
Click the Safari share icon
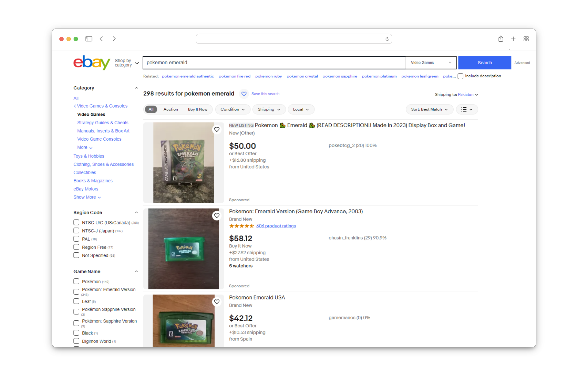click(x=500, y=39)
